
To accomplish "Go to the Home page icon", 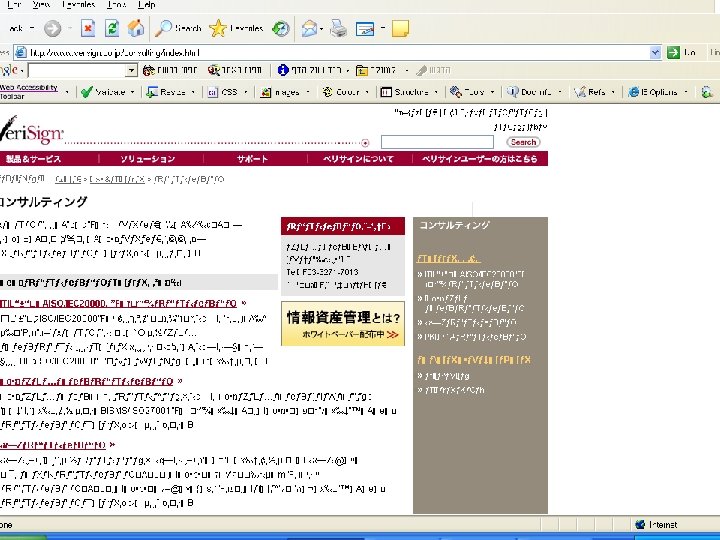I will (x=136, y=28).
